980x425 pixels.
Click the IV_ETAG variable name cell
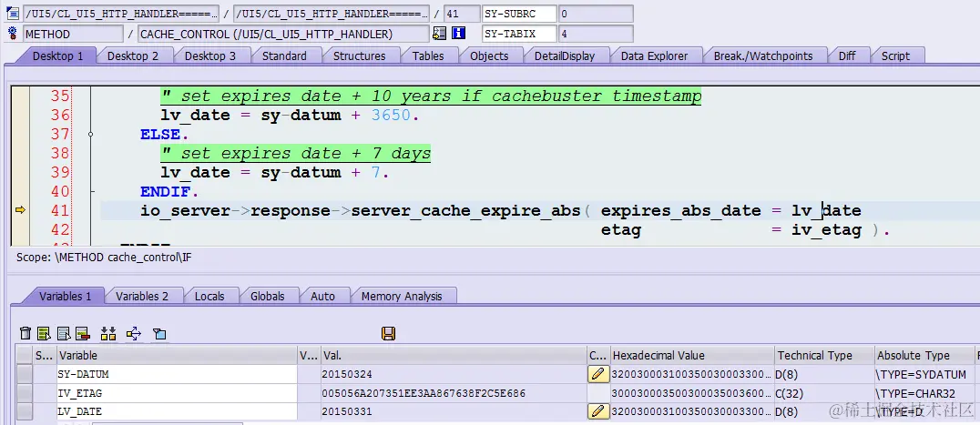click(178, 393)
